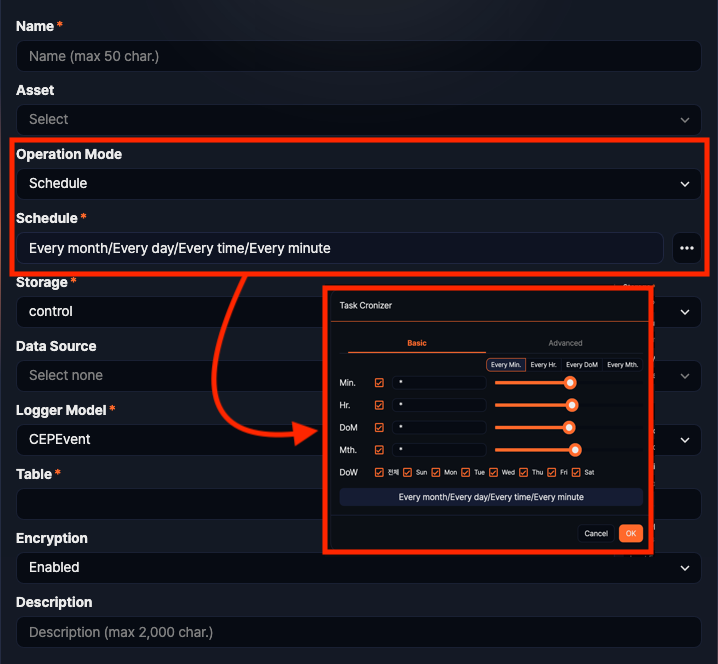This screenshot has width=718, height=664.
Task: Click the Task Cronizer title
Action: [x=365, y=305]
